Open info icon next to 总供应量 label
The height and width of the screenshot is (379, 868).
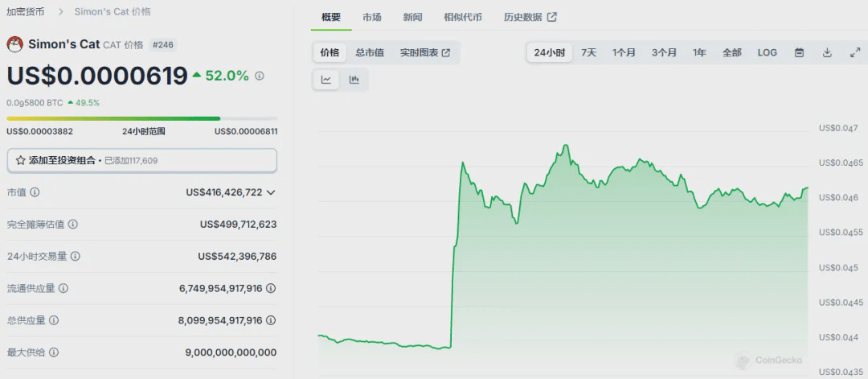(54, 320)
